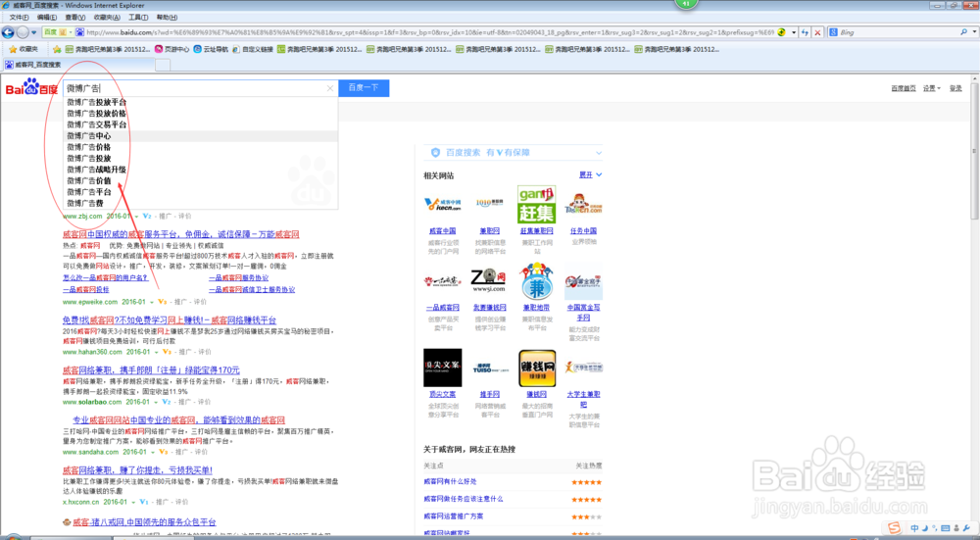Open the 文件(F) menu
This screenshot has height=540, width=980.
tap(20, 18)
